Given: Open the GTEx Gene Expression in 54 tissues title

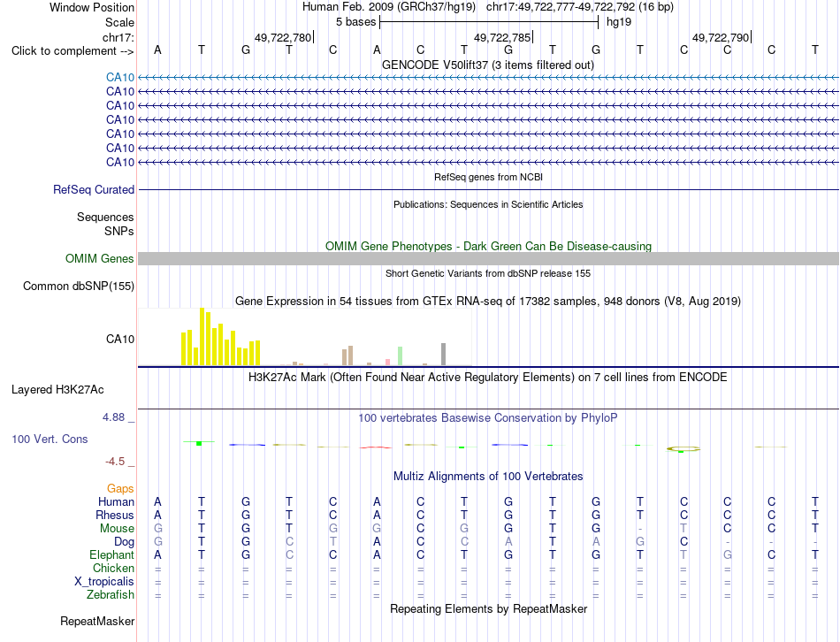Looking at the screenshot, I should click(x=488, y=302).
